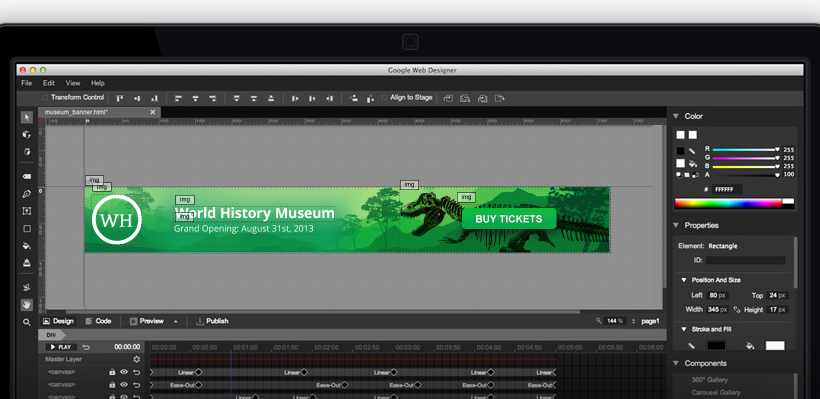Open the Edit menu
The width and height of the screenshot is (820, 399).
[49, 83]
